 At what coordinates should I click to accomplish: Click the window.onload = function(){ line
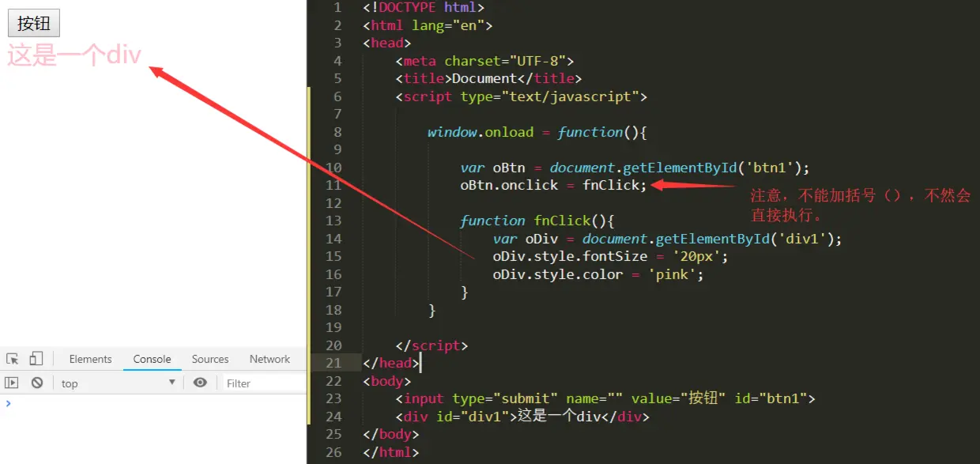coord(537,132)
